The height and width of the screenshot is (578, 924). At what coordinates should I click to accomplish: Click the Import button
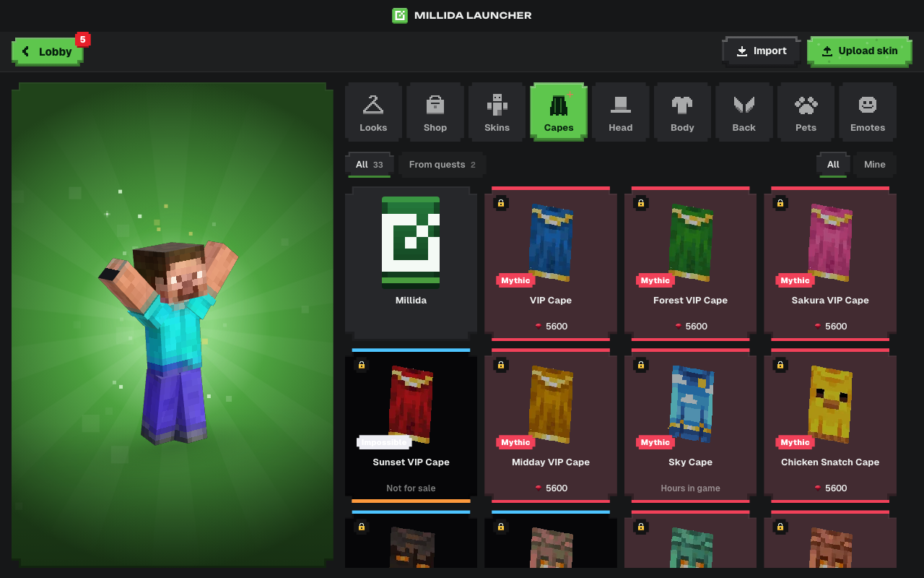click(761, 51)
